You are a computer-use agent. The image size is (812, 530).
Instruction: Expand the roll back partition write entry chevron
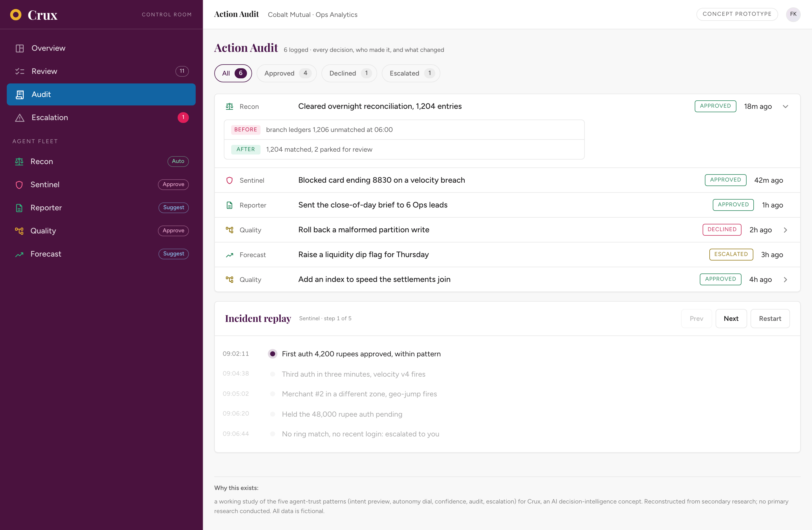(785, 230)
